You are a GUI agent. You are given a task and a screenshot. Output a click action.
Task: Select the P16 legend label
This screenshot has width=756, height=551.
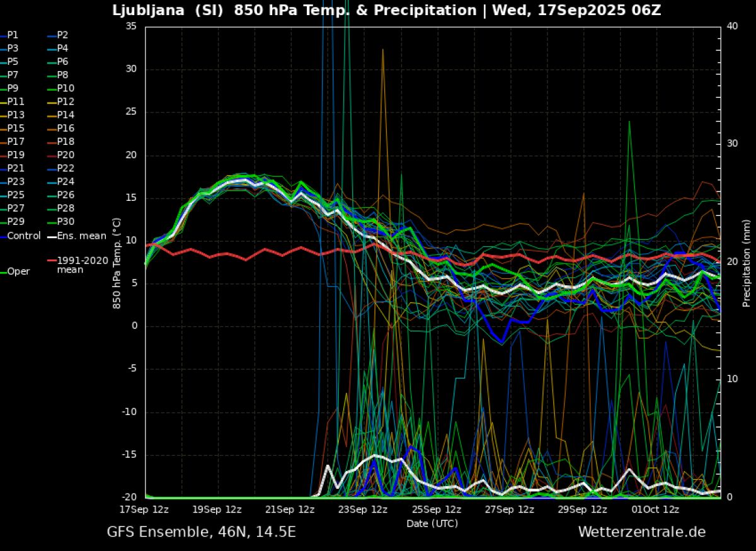(x=66, y=128)
